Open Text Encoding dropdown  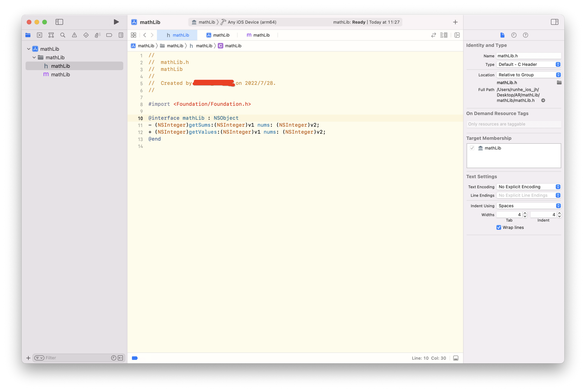click(529, 187)
